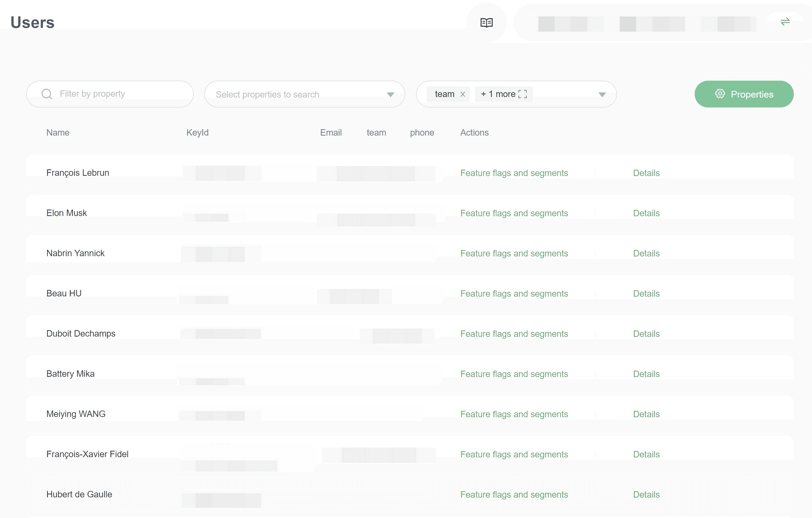Image resolution: width=812 pixels, height=518 pixels.
Task: View feature flags for Meiying WANG
Action: pyautogui.click(x=514, y=414)
